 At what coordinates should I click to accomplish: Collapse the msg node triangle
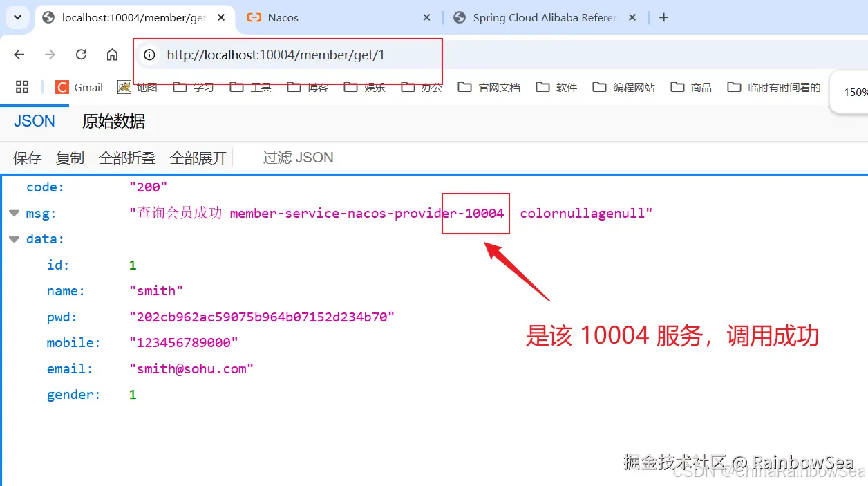pyautogui.click(x=14, y=213)
